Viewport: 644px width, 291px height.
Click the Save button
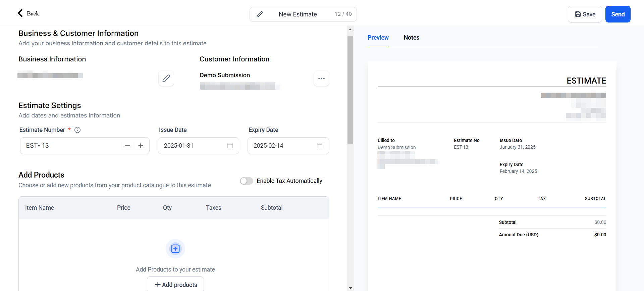pyautogui.click(x=585, y=14)
